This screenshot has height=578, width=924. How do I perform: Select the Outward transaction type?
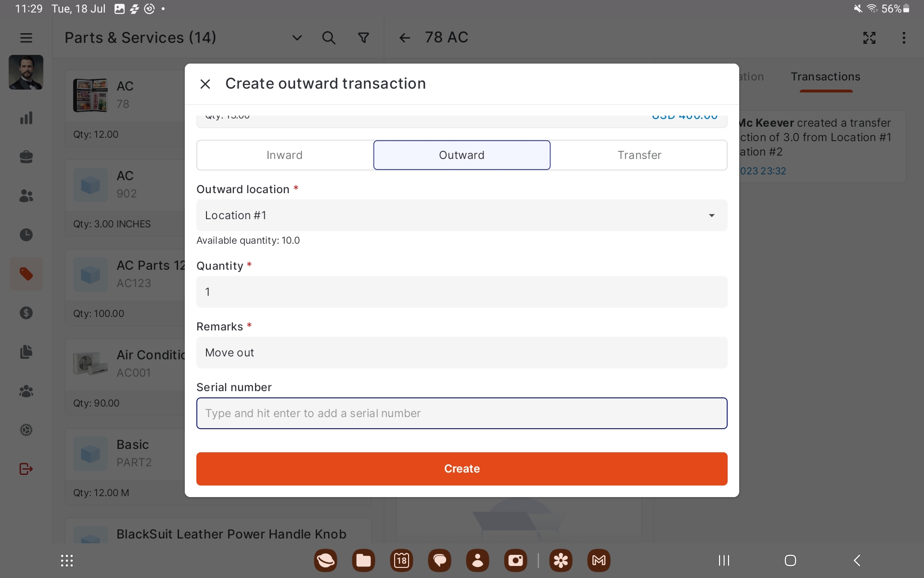coord(462,155)
